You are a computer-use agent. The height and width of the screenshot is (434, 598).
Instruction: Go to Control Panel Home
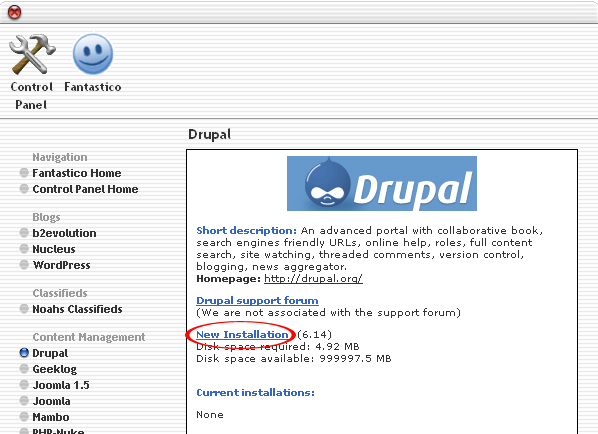click(85, 189)
